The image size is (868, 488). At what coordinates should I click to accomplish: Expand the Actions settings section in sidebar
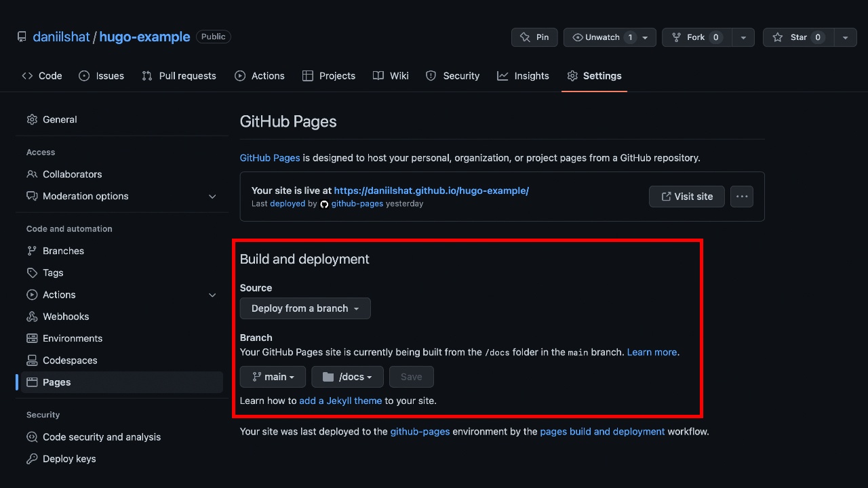tap(212, 295)
